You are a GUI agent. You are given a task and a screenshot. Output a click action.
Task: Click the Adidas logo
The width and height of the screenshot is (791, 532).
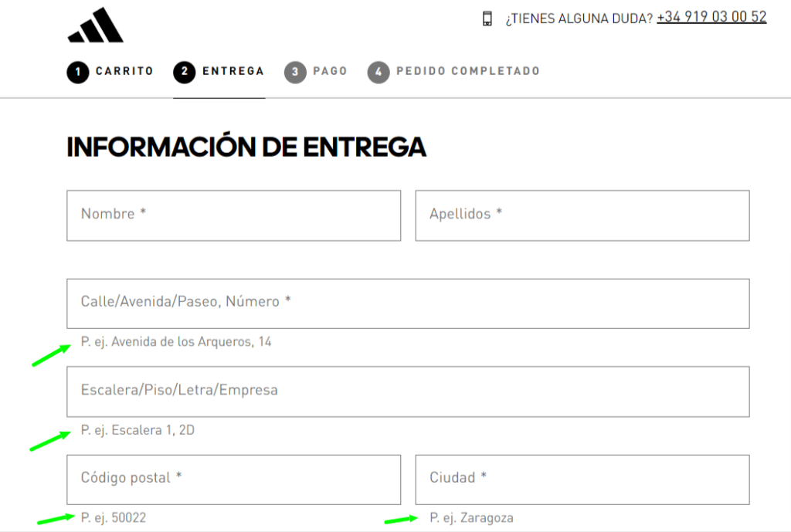point(95,25)
